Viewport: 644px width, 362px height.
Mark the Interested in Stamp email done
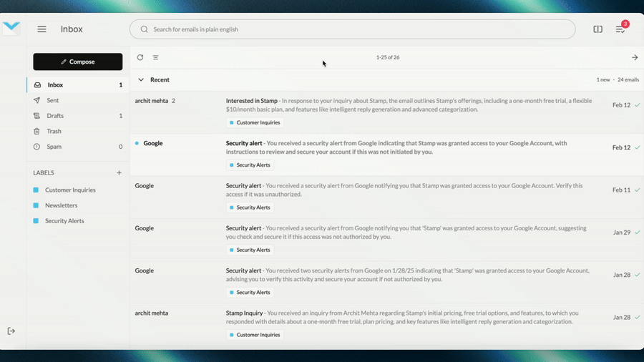[x=638, y=105]
